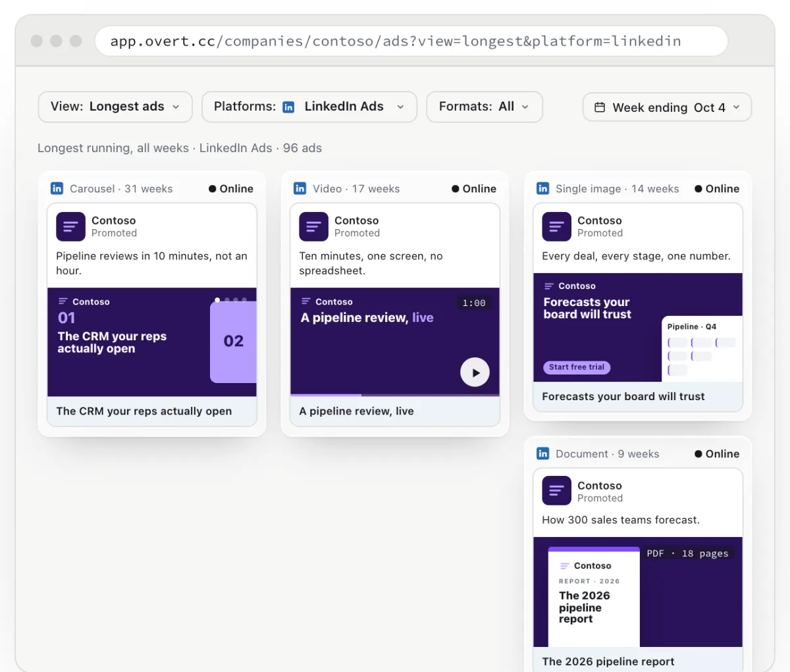Screen dimensions: 790x672
Task: Click the Contoso name on Carousel ad
Action: click(x=113, y=220)
